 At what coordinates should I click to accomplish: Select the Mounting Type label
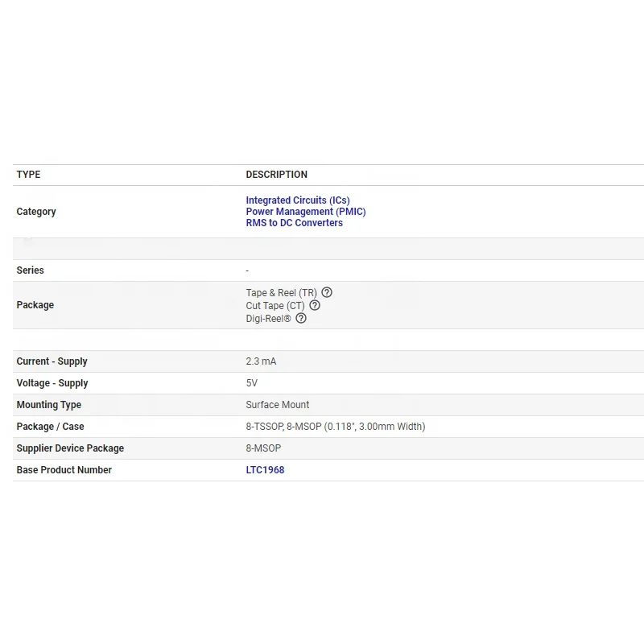49,405
